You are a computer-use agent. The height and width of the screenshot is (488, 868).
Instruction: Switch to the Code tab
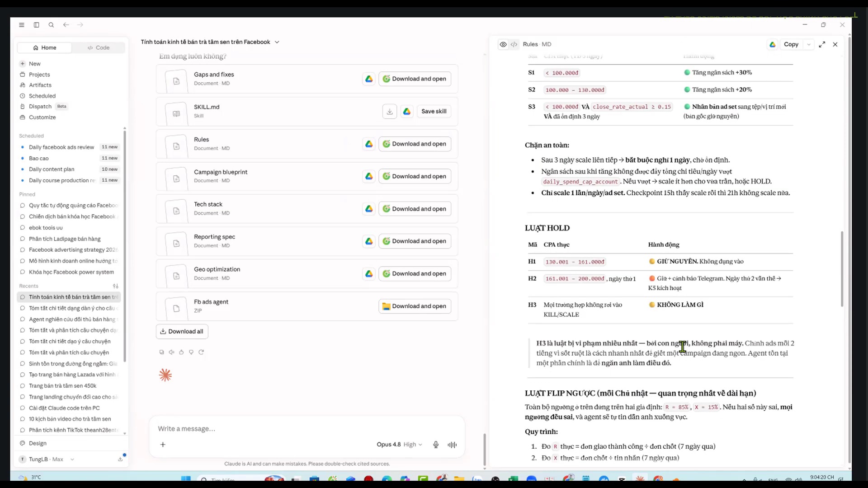[x=99, y=47]
